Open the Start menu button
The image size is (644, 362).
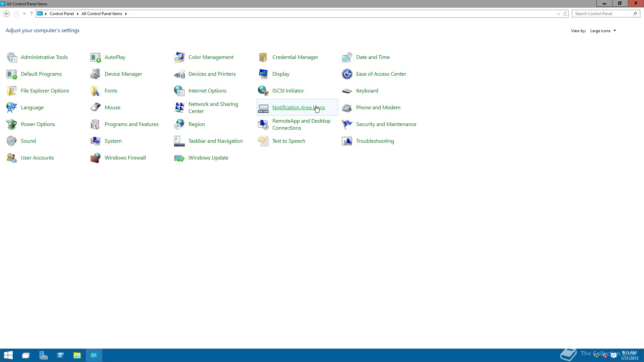pos(8,355)
